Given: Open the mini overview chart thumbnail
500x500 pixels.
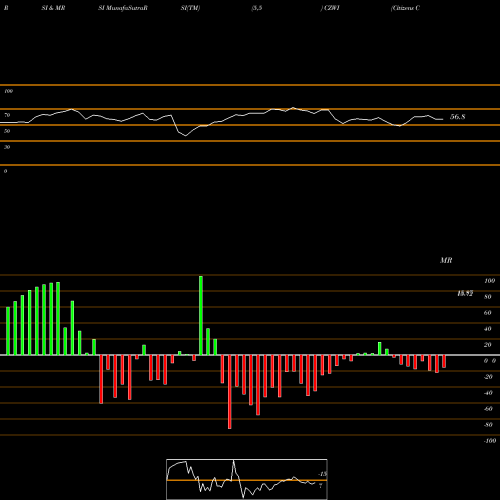Looking at the screenshot, I should click(247, 479).
